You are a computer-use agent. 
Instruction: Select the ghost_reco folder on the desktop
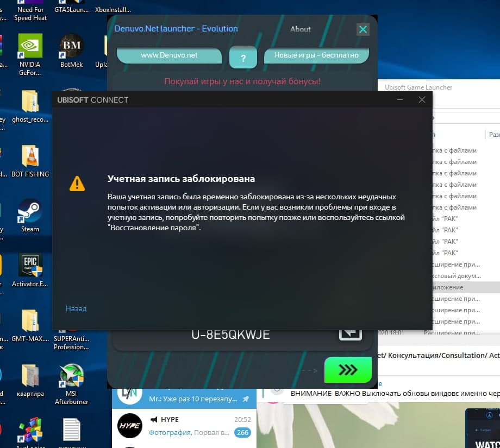click(30, 103)
